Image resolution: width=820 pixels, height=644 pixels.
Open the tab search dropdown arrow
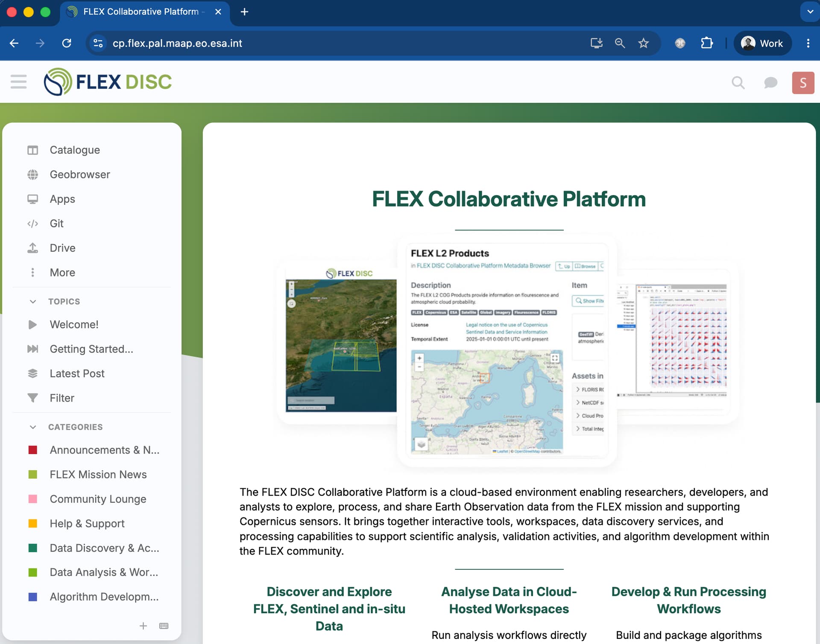coord(810,12)
